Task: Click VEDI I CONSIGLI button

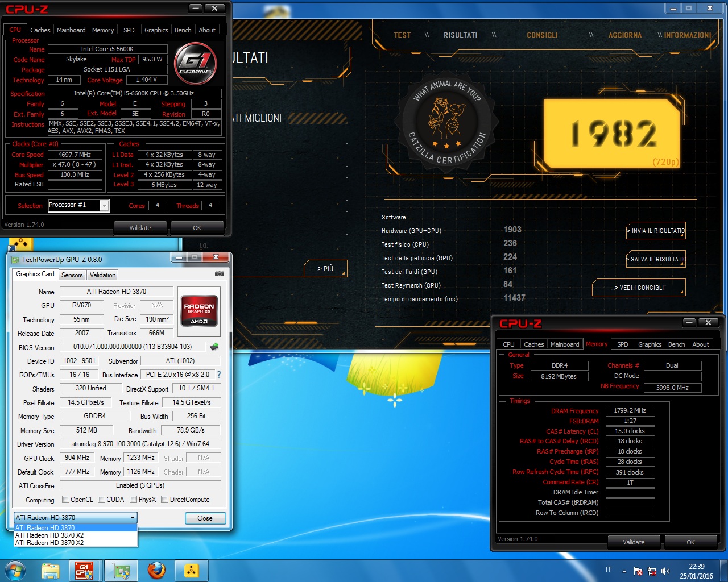Action: pyautogui.click(x=639, y=288)
